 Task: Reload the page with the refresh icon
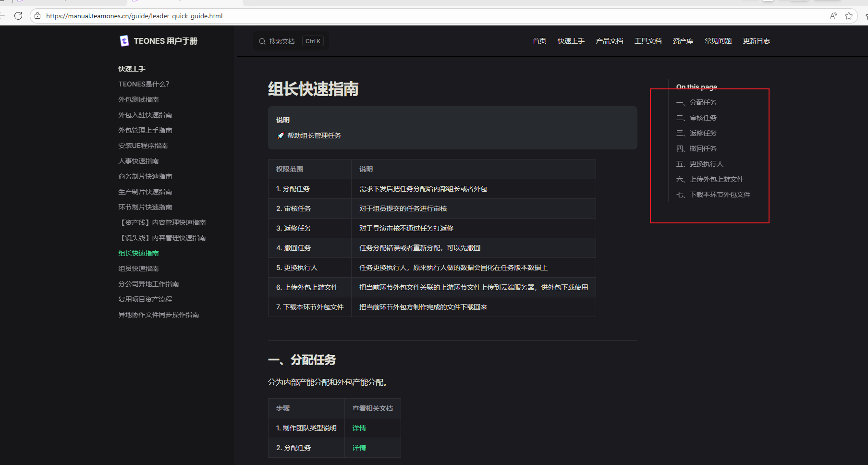tap(18, 16)
